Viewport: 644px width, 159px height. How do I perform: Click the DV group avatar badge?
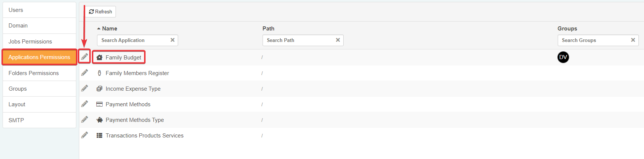(563, 57)
